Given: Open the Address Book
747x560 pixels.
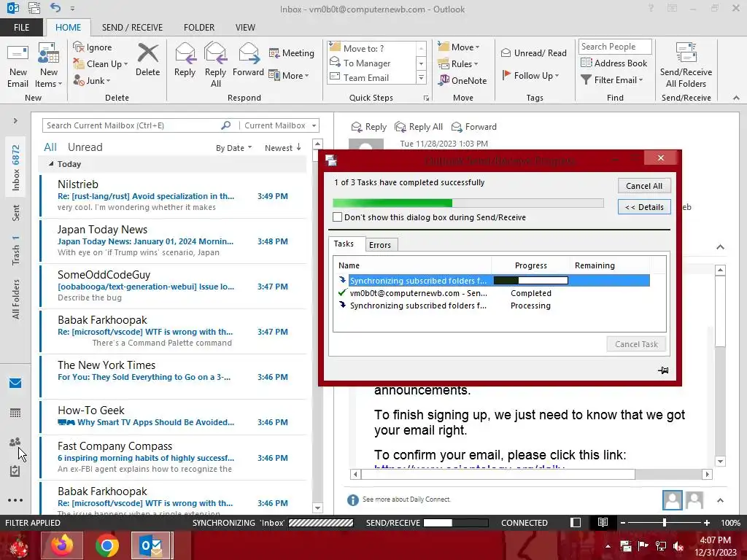Looking at the screenshot, I should pos(614,63).
